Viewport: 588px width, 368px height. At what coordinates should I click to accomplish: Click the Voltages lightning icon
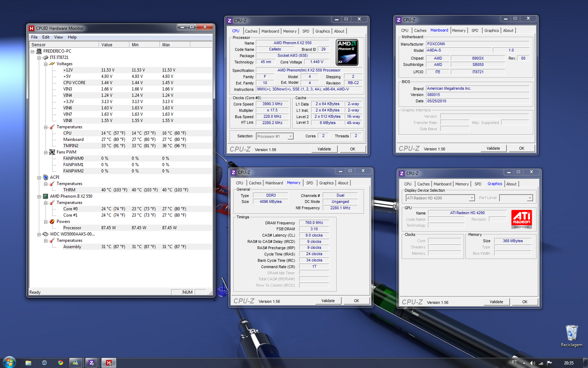coord(52,64)
